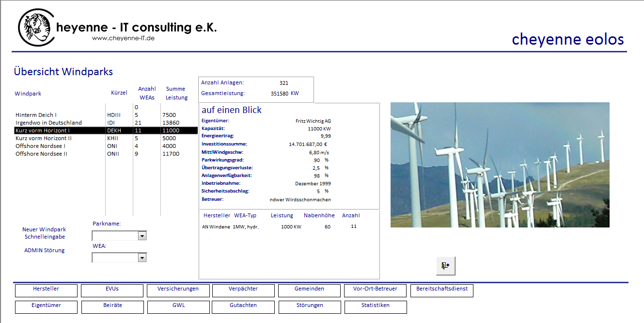The height and width of the screenshot is (323, 644).
Task: Expand the WEA dropdown list
Action: 142,258
